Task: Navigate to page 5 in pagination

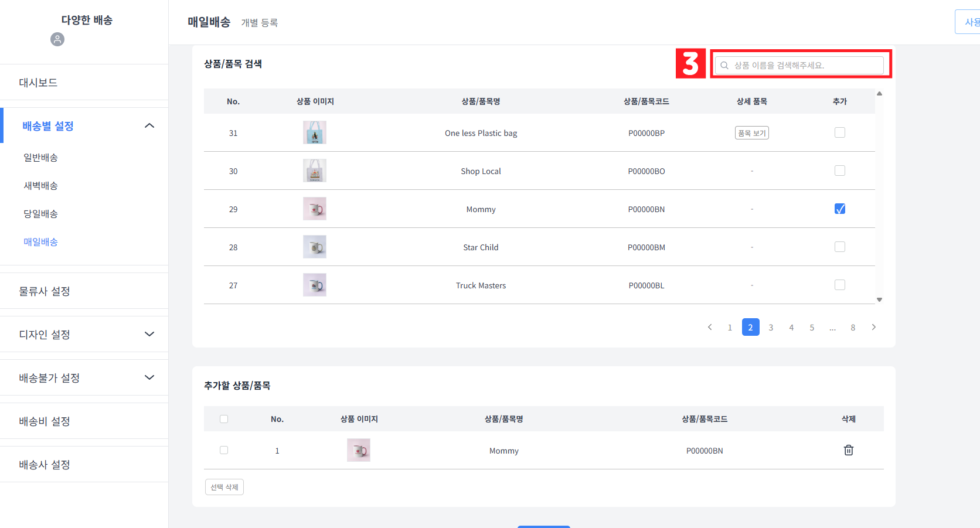Action: tap(812, 327)
